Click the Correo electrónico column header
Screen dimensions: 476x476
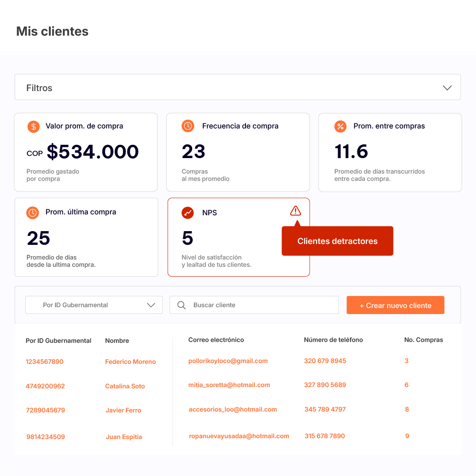pyautogui.click(x=216, y=340)
